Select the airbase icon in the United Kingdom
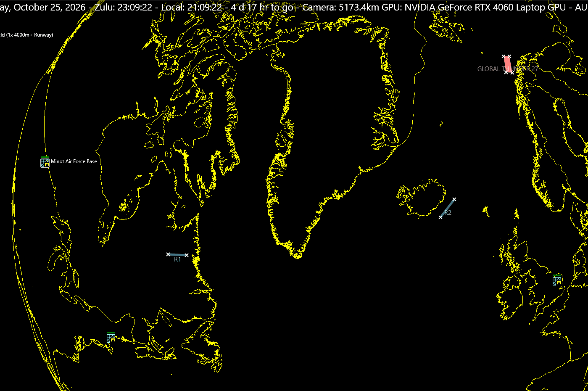The image size is (588, 391). coord(557,280)
